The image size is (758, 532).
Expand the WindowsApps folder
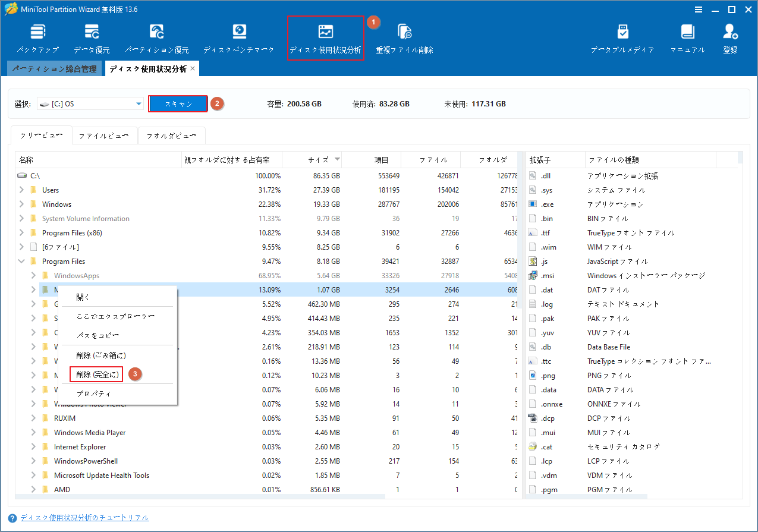(x=34, y=276)
